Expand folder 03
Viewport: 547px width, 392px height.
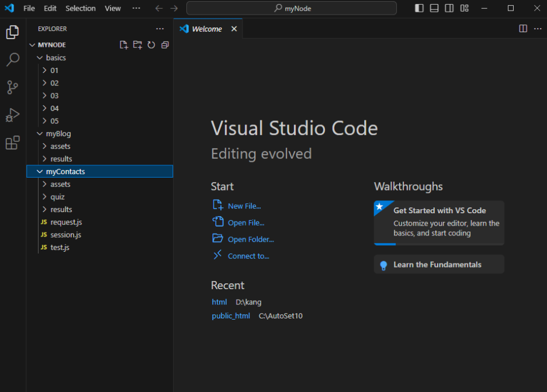44,96
